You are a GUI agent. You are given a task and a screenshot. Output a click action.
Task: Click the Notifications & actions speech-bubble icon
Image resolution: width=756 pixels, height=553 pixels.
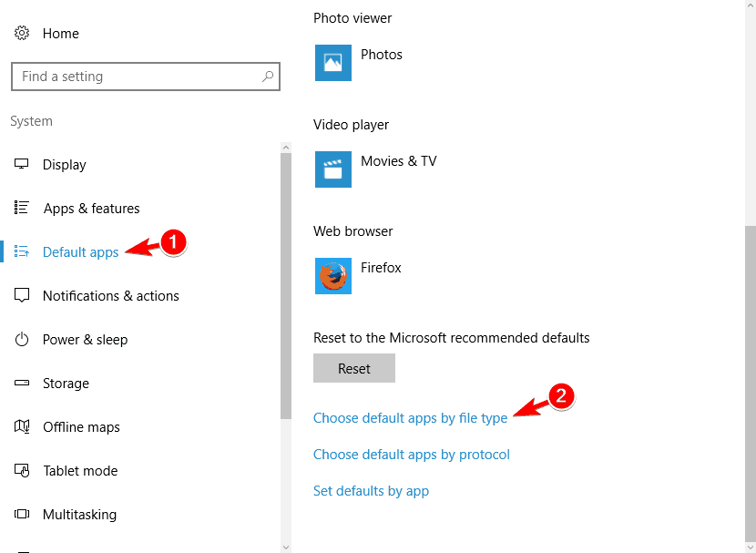pyautogui.click(x=22, y=295)
